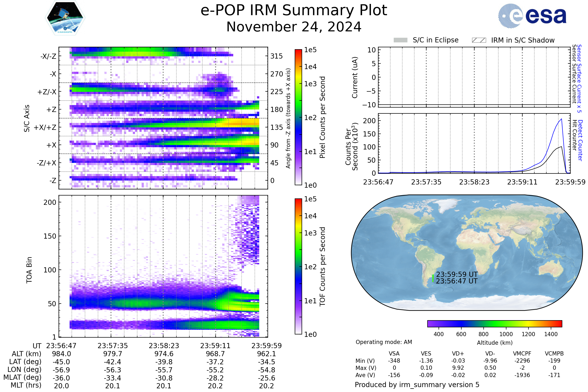Click the TOF Counts per Second colorbar
The height and width of the screenshot is (392, 588).
tap(298, 266)
